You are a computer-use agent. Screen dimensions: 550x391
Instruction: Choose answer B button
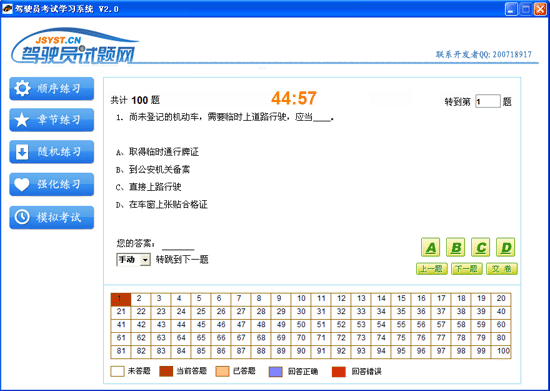pyautogui.click(x=456, y=247)
